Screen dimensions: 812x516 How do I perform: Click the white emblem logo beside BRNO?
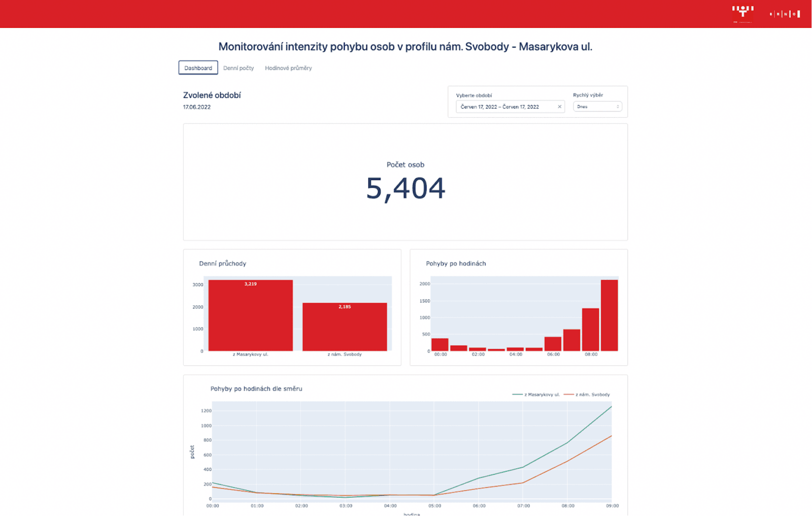(742, 14)
